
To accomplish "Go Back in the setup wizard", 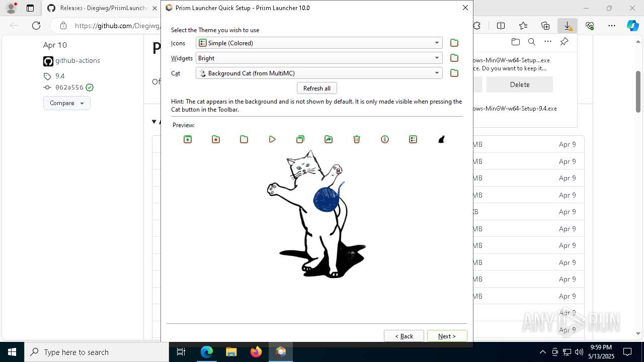I will (404, 336).
